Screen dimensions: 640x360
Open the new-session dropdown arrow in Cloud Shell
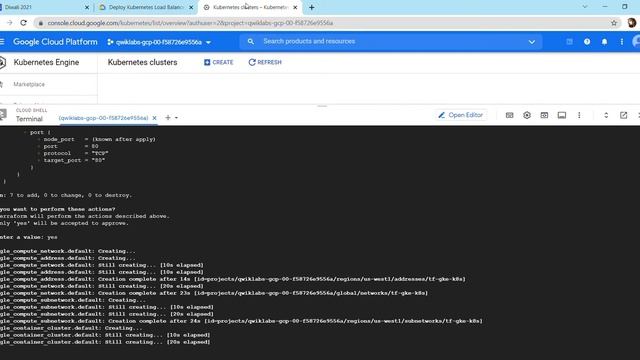click(x=176, y=118)
